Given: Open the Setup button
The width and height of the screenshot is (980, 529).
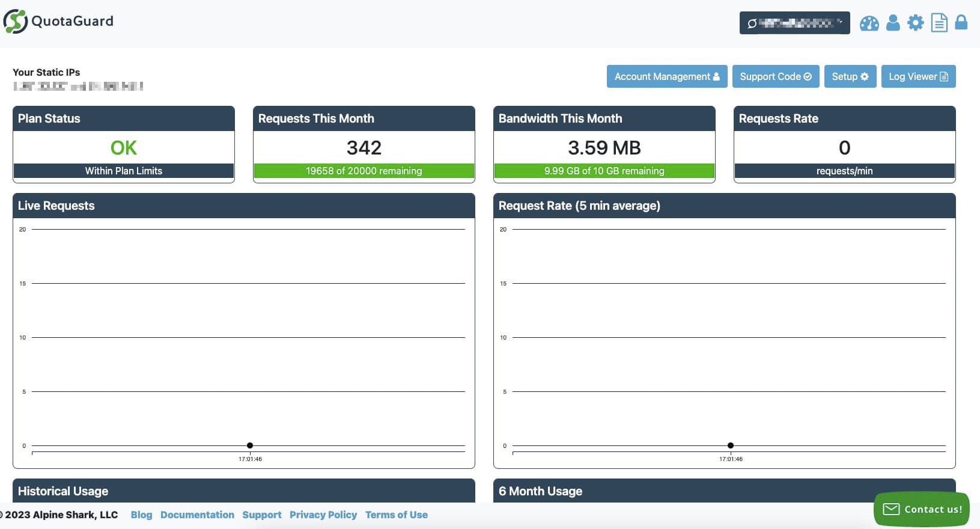Looking at the screenshot, I should point(850,76).
